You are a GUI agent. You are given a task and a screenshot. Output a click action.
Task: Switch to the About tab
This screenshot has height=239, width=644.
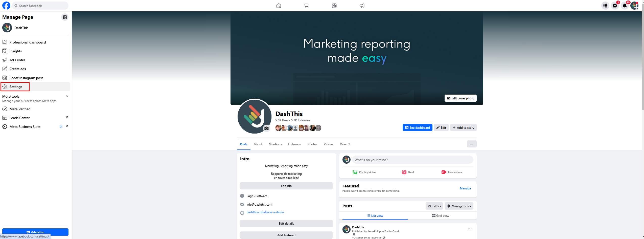(x=258, y=144)
